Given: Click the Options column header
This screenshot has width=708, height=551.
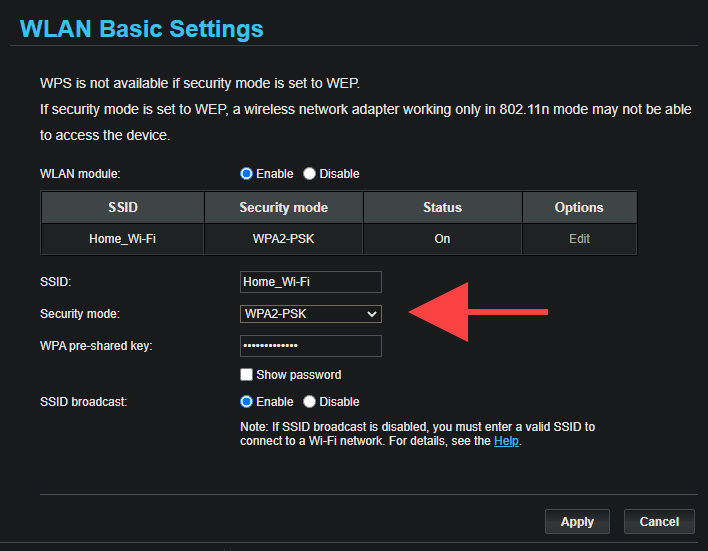Looking at the screenshot, I should point(579,207).
